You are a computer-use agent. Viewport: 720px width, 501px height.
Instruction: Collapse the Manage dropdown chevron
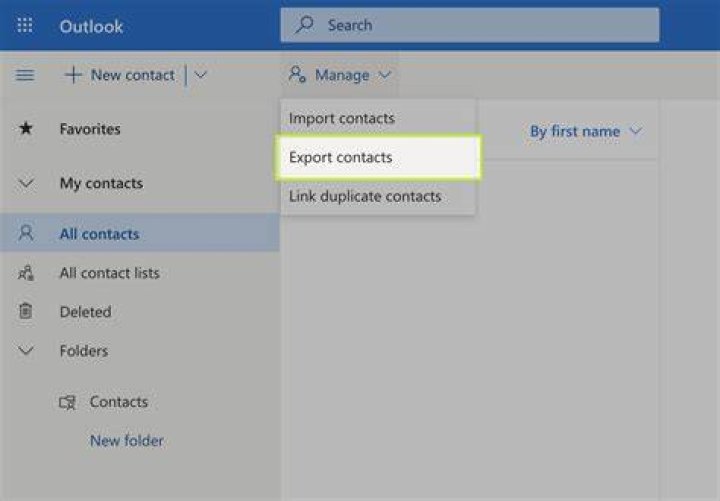click(x=385, y=75)
